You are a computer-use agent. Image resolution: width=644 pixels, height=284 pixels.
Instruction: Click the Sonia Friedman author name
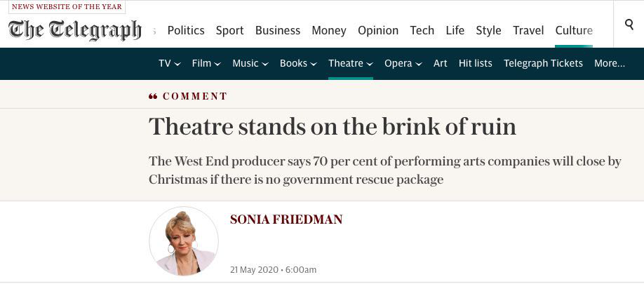coord(286,219)
